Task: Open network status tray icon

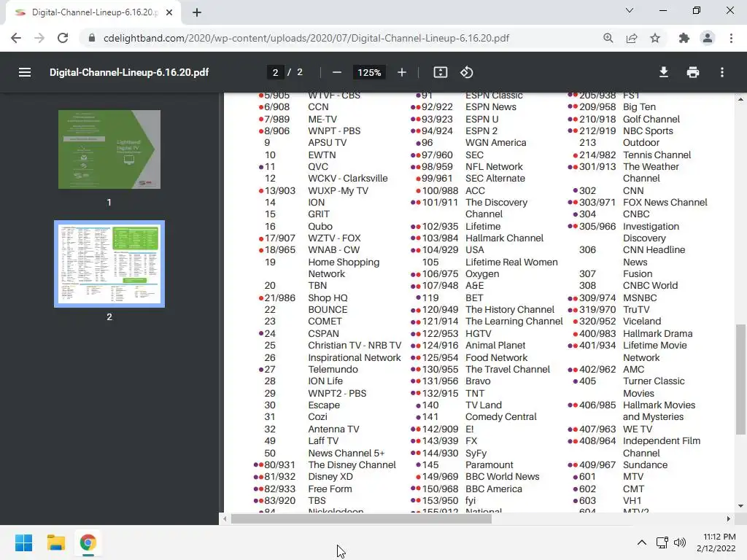Action: click(x=662, y=542)
